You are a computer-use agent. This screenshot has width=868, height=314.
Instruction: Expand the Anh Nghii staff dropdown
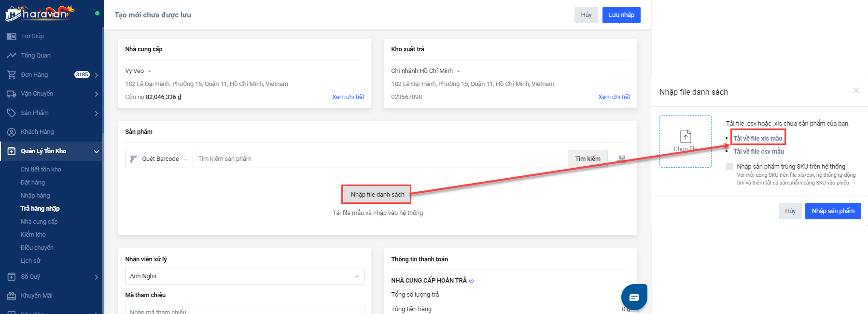(x=244, y=276)
